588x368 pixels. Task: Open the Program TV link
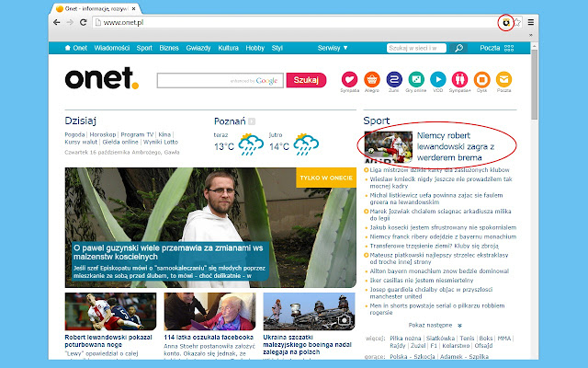137,134
